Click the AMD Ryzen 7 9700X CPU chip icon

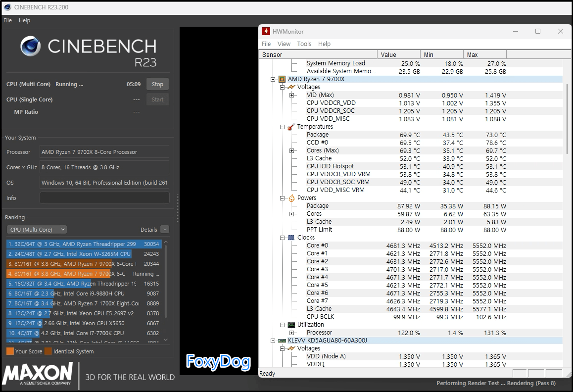(x=282, y=79)
